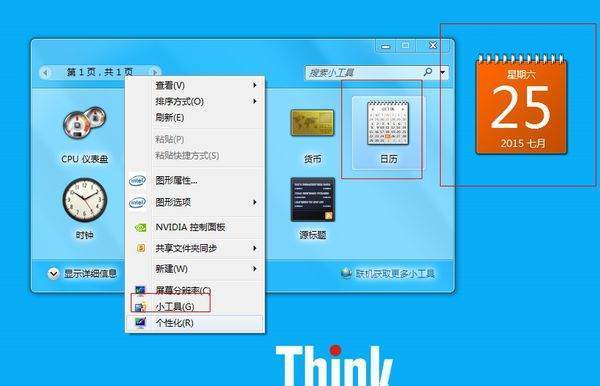This screenshot has width=600, height=386.
Task: Click the orange calendar desktop gadget
Action: (x=521, y=104)
